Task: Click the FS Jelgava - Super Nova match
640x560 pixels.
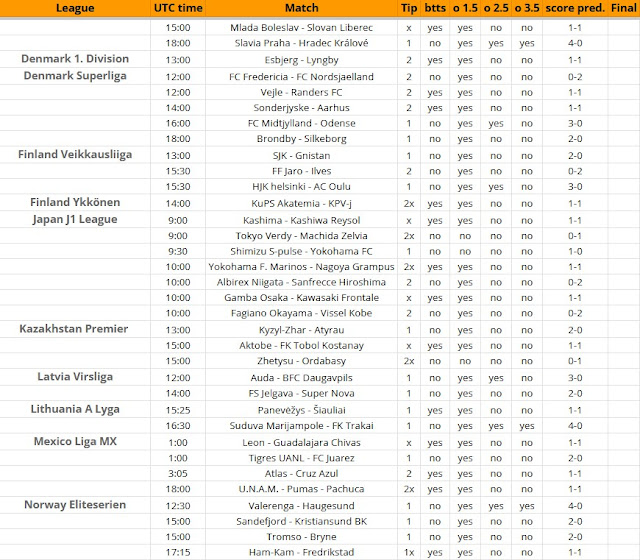Action: 302,393
